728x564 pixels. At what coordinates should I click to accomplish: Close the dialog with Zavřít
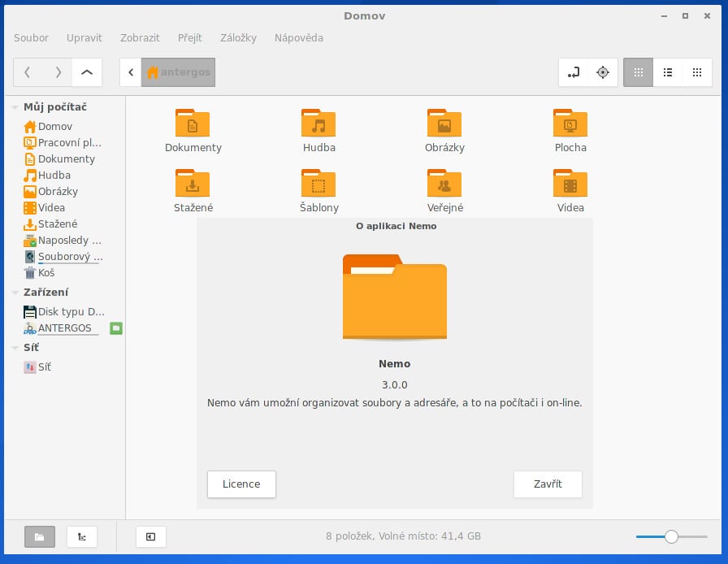tap(548, 484)
